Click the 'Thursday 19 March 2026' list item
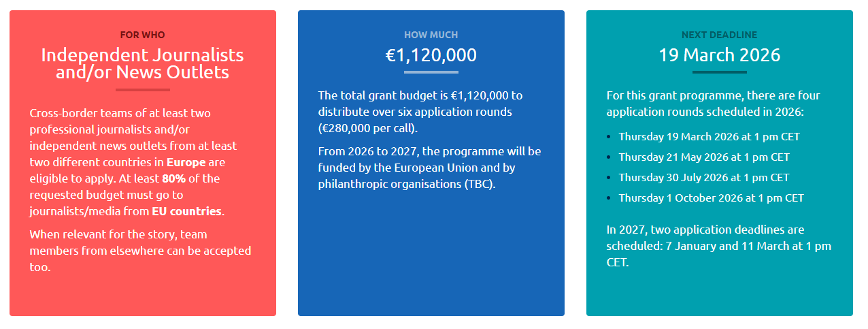 [709, 136]
